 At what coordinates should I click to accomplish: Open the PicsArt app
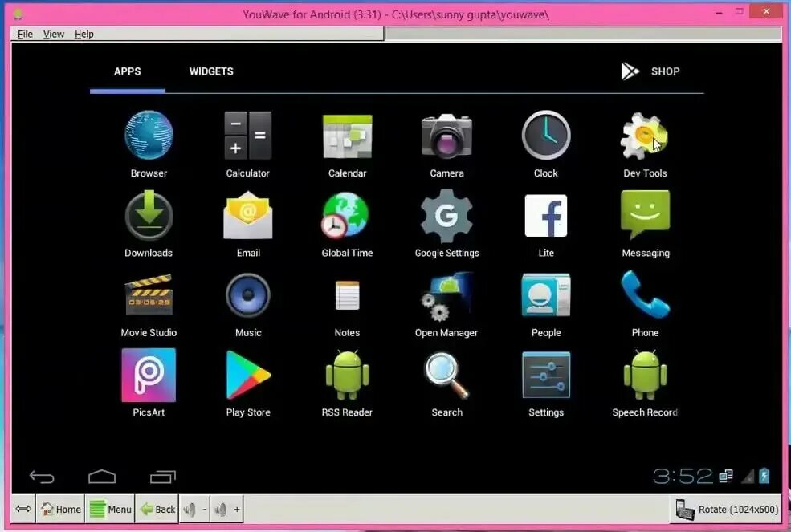tap(149, 376)
